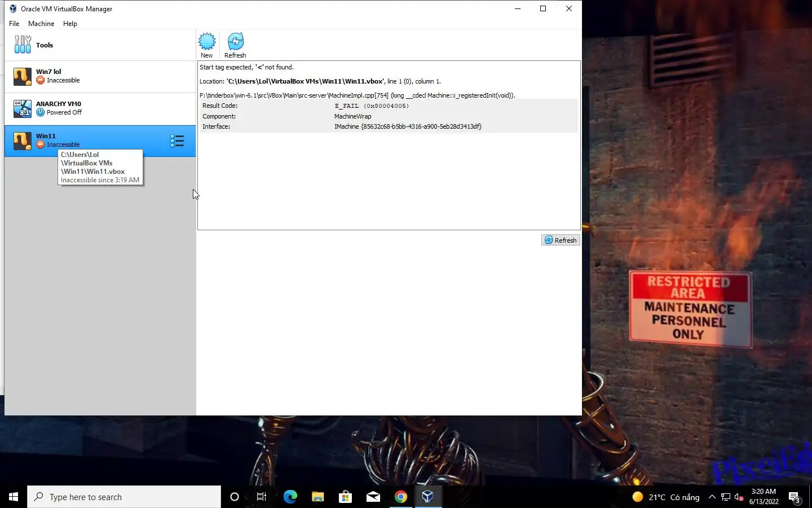Open File Explorer from taskbar

317,497
